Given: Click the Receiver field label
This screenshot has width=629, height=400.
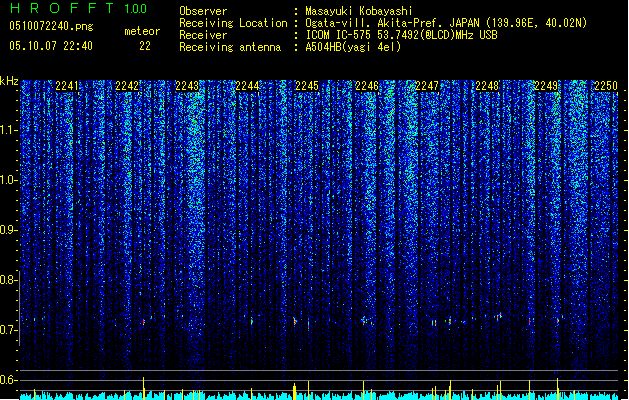Looking at the screenshot, I should click(203, 35).
